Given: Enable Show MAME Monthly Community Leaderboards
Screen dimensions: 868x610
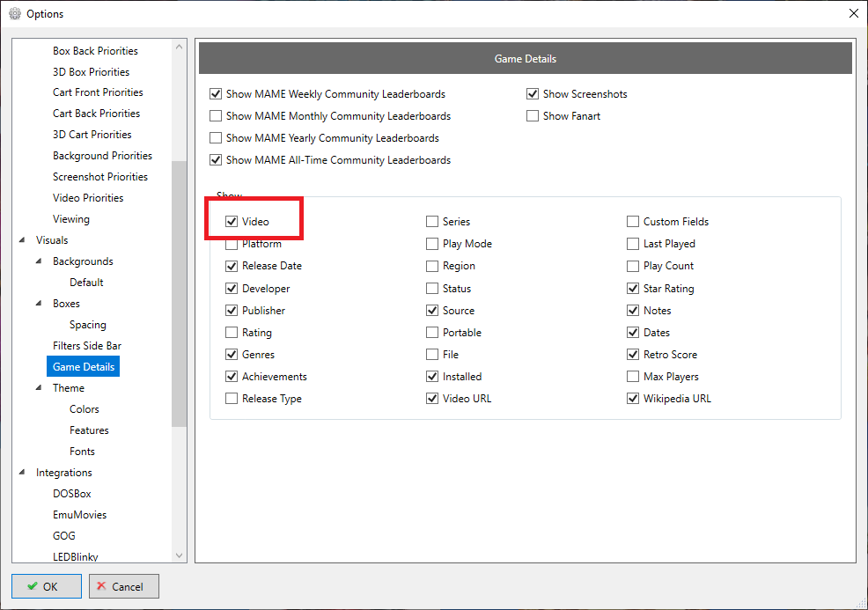Looking at the screenshot, I should click(216, 116).
